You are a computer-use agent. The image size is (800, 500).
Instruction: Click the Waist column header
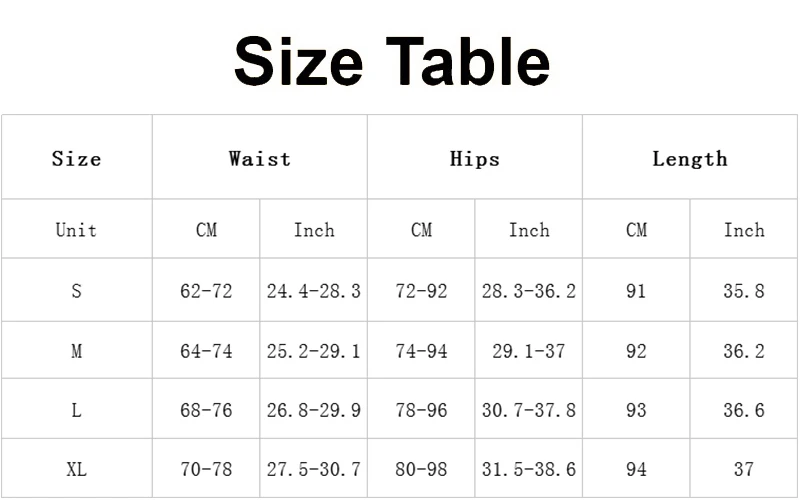tap(260, 159)
